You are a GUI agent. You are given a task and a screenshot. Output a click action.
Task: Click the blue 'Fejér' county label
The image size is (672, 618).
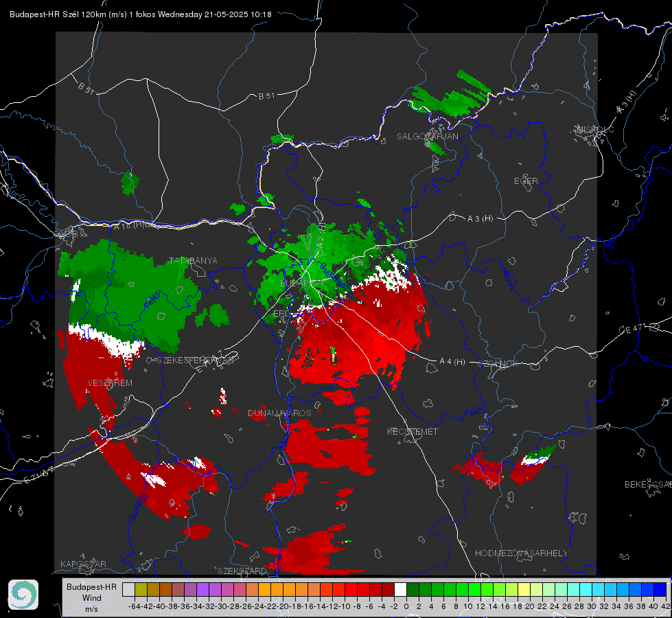pos(152,301)
